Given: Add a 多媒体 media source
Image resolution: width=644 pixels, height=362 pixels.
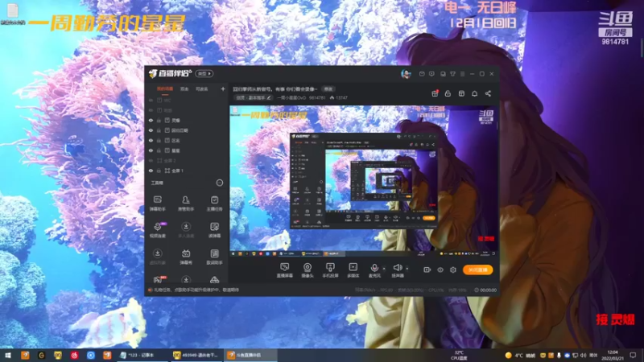Looking at the screenshot, I should (353, 270).
